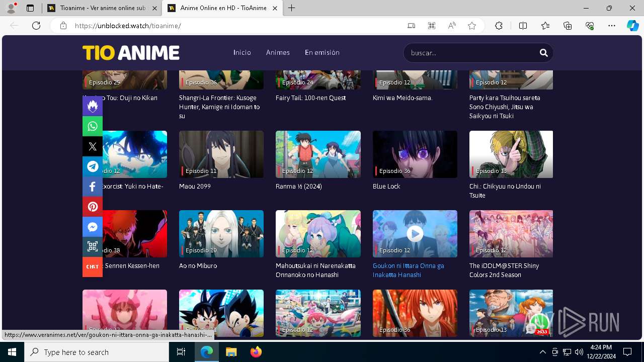Viewport: 644px width, 362px height.
Task: Click the browser Refresh button
Action: click(x=36, y=26)
